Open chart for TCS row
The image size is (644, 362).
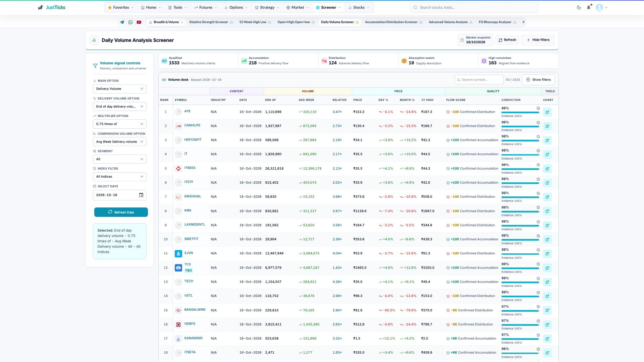point(547,268)
